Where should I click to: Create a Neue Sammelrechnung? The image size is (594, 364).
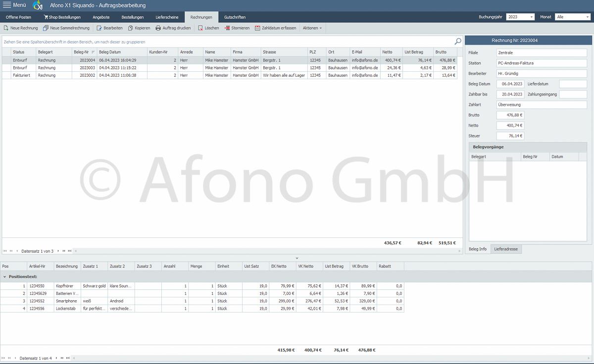(x=66, y=28)
